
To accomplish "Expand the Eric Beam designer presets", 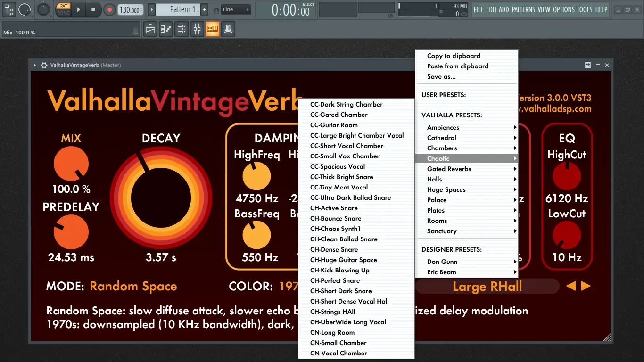I will tap(467, 272).
